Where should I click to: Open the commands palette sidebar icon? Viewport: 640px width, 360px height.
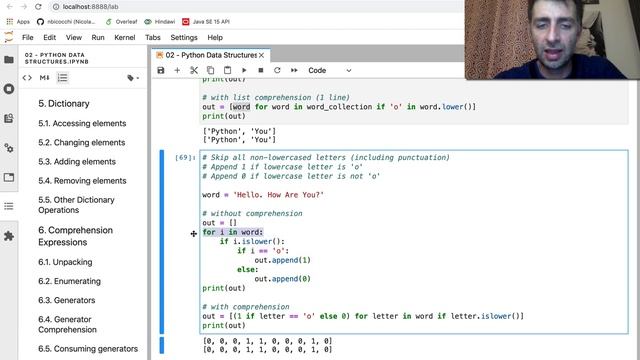pos(9,118)
